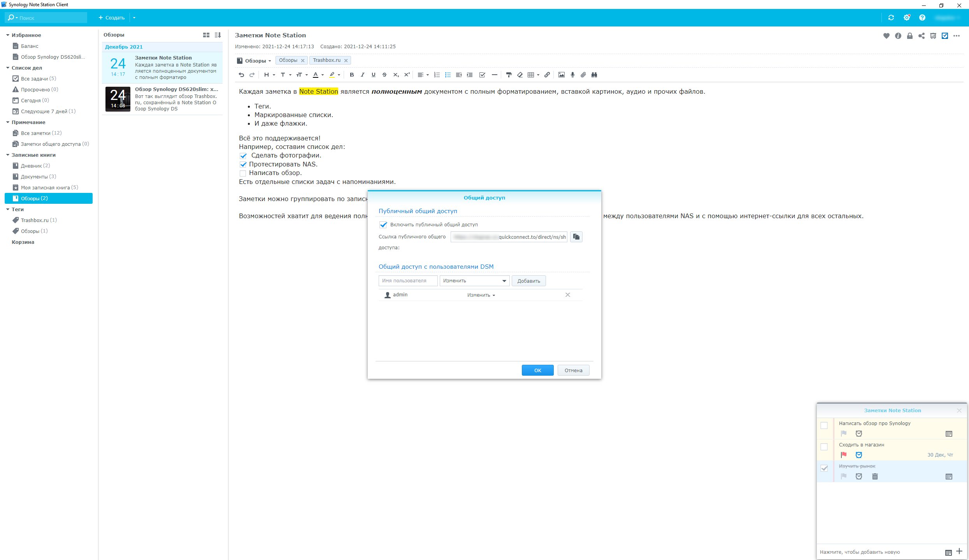
Task: Delete the 'Изучить рынок' task
Action: 875,476
